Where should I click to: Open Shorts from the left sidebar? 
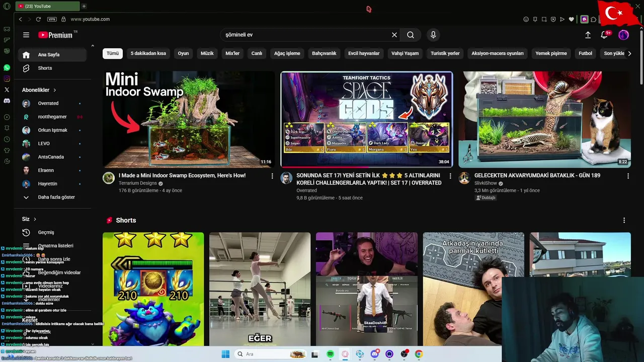point(52,68)
